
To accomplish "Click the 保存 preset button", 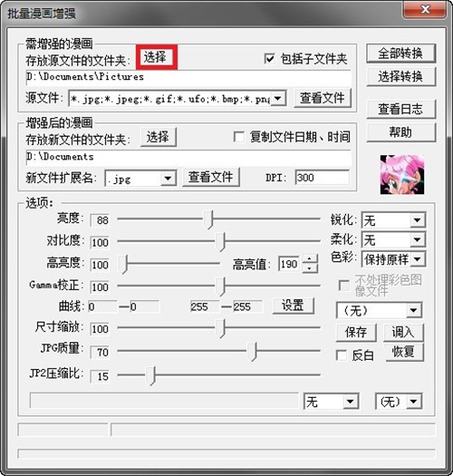I will (x=356, y=332).
